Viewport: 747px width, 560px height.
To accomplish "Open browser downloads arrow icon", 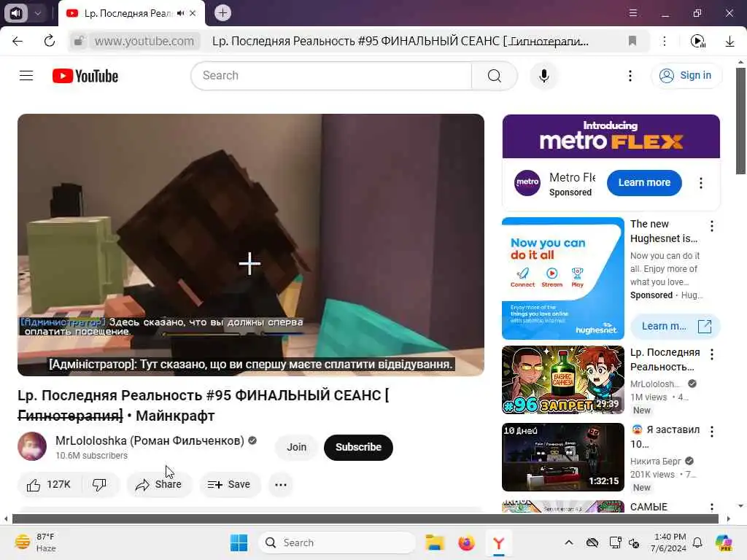I will [x=729, y=42].
